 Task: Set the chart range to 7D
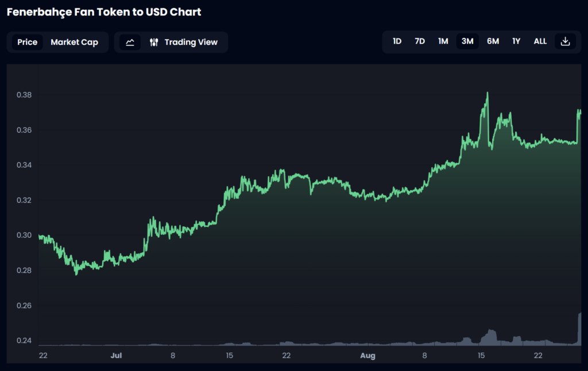pos(420,41)
